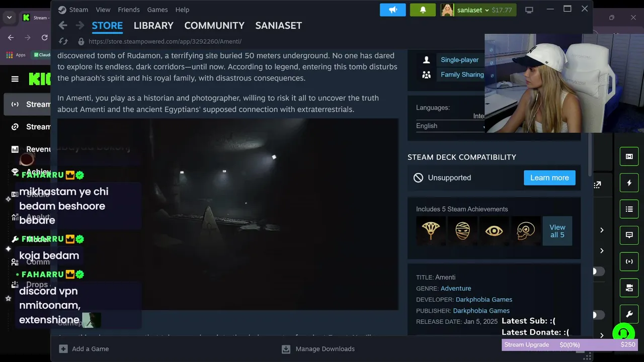
Task: Switch to the LIBRARY tab
Action: (x=153, y=26)
